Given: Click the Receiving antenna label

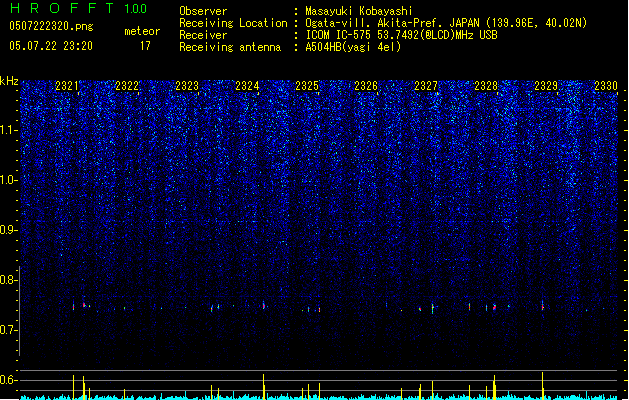Looking at the screenshot, I should pyautogui.click(x=230, y=47).
